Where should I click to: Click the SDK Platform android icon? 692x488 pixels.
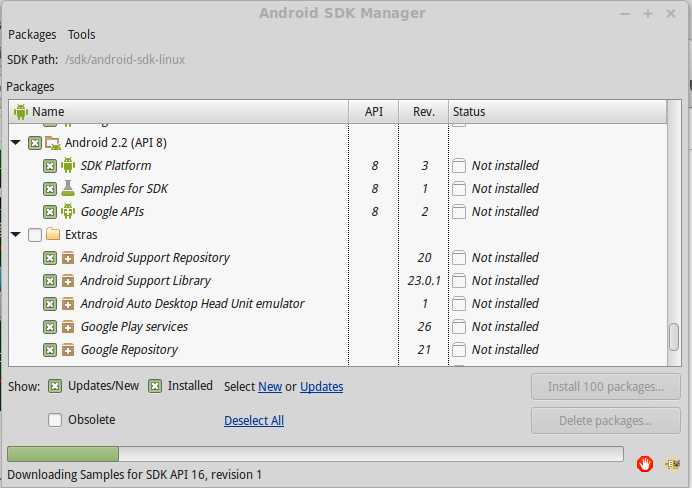pos(68,165)
